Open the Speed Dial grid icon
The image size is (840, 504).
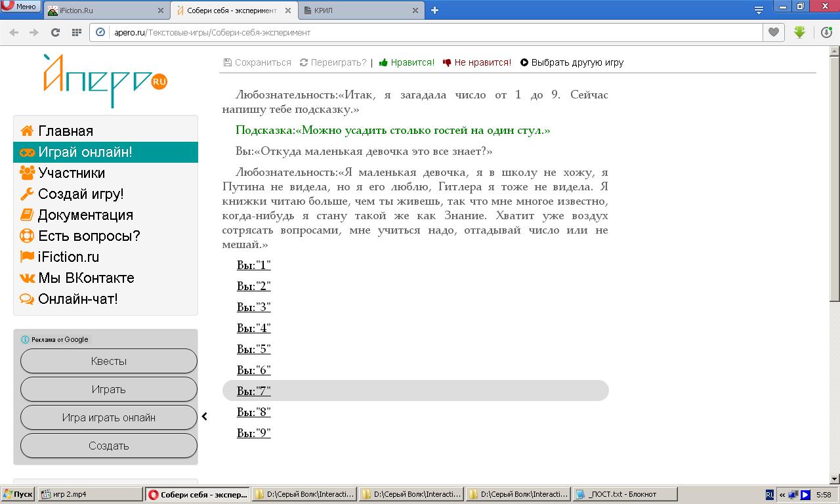[76, 32]
